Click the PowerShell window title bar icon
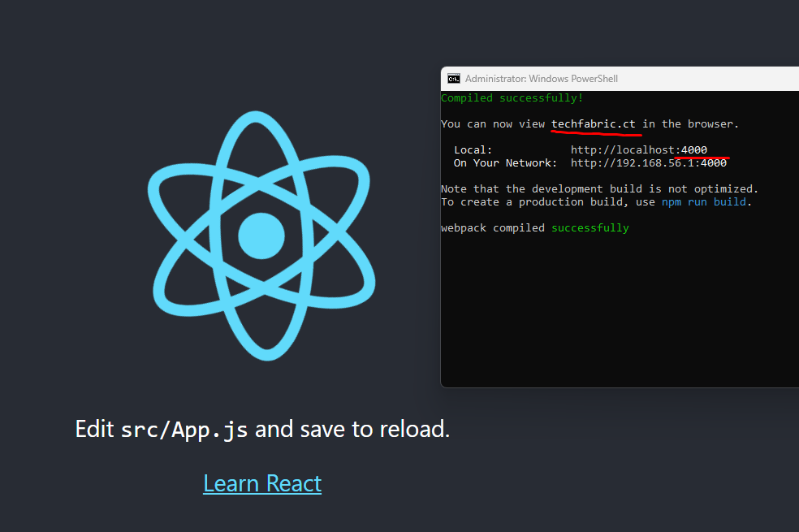799x532 pixels. click(x=454, y=79)
